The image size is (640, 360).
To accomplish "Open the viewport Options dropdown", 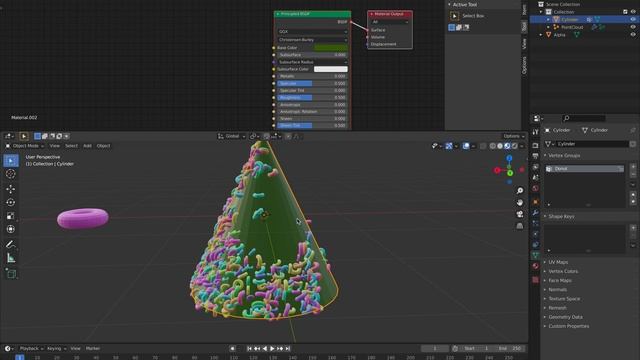I will coord(513,136).
